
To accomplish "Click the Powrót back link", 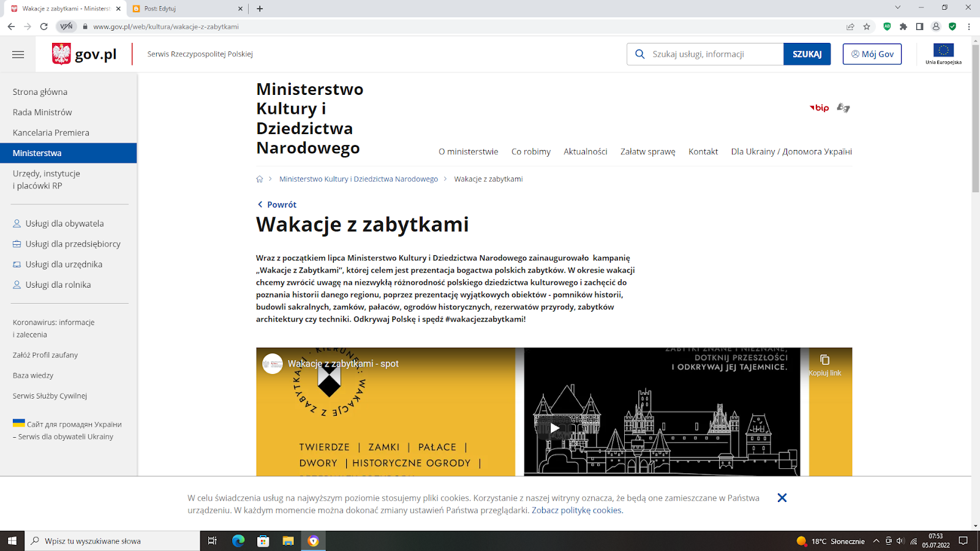I will coord(277,204).
